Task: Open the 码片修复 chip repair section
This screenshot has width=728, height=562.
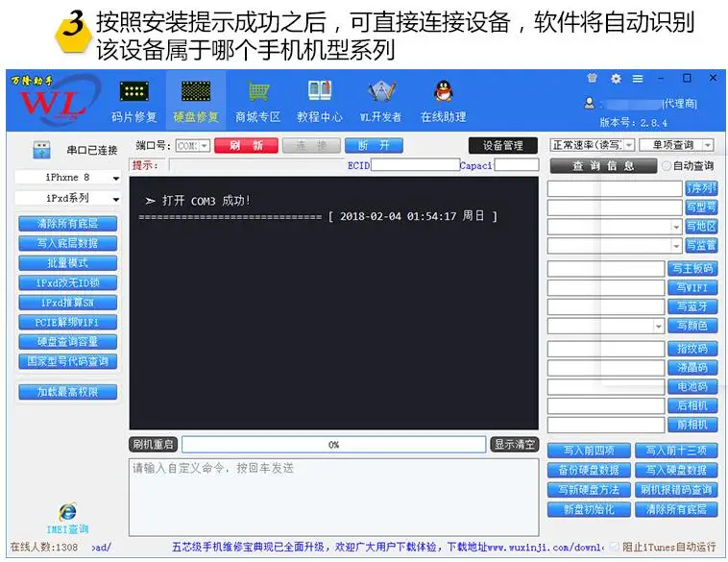Action: [x=134, y=101]
